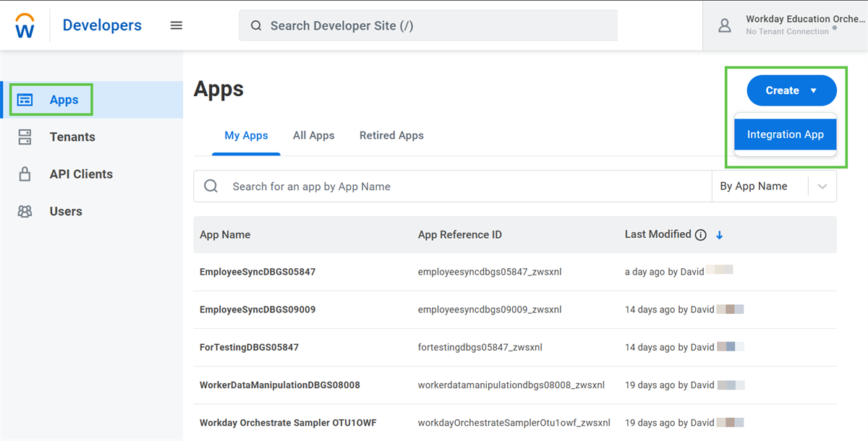This screenshot has height=441, width=868.
Task: Open Workday Orchestrate Sampler OTU1OWF app
Action: tap(288, 422)
